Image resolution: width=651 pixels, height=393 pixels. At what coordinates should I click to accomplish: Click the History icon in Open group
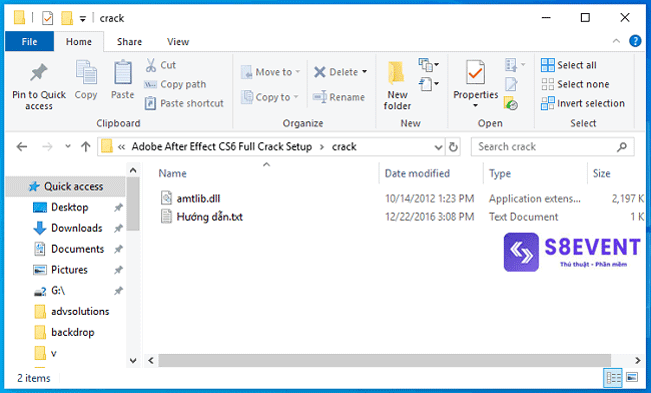click(511, 103)
